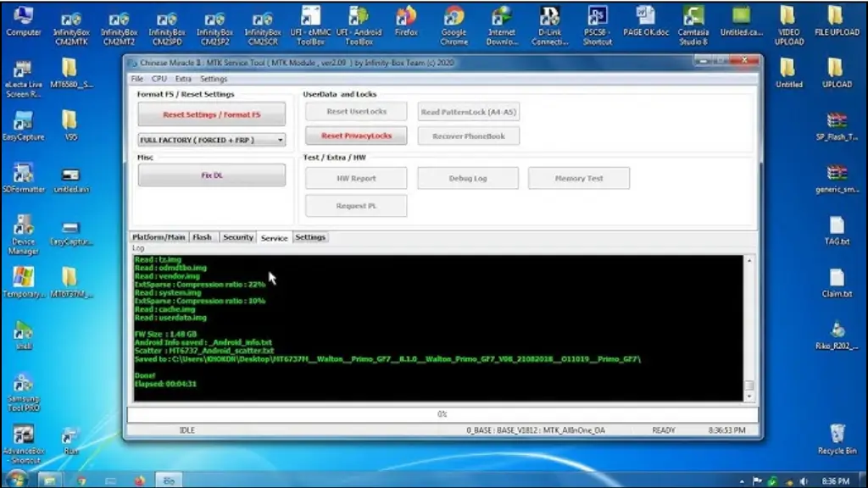Expand FULL FACTORY (FORCED + FRP) dropdown
The height and width of the screenshot is (488, 868).
click(x=280, y=140)
